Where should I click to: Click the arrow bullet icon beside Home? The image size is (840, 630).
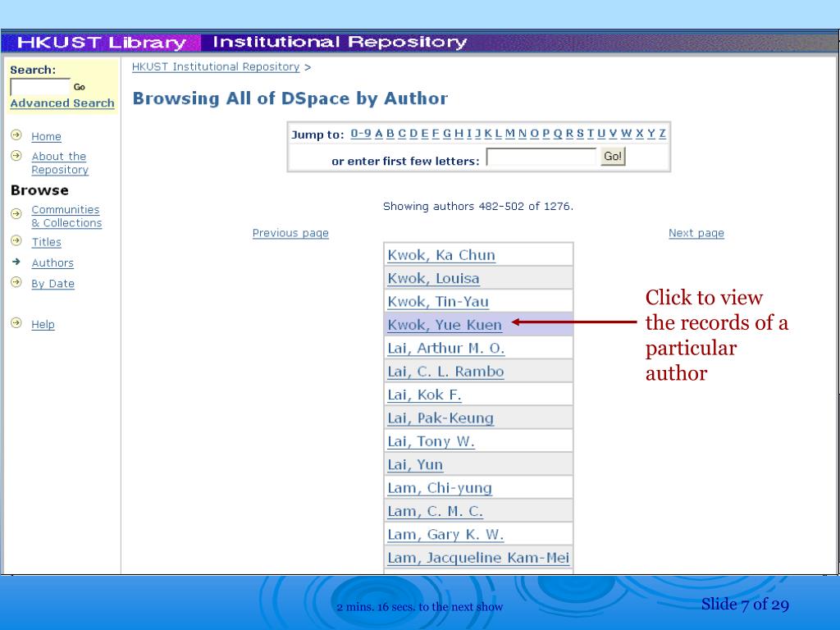(x=16, y=135)
